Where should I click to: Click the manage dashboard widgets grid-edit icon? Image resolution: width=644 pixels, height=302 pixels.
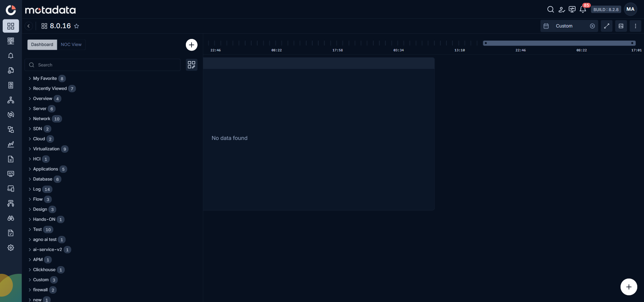[192, 65]
